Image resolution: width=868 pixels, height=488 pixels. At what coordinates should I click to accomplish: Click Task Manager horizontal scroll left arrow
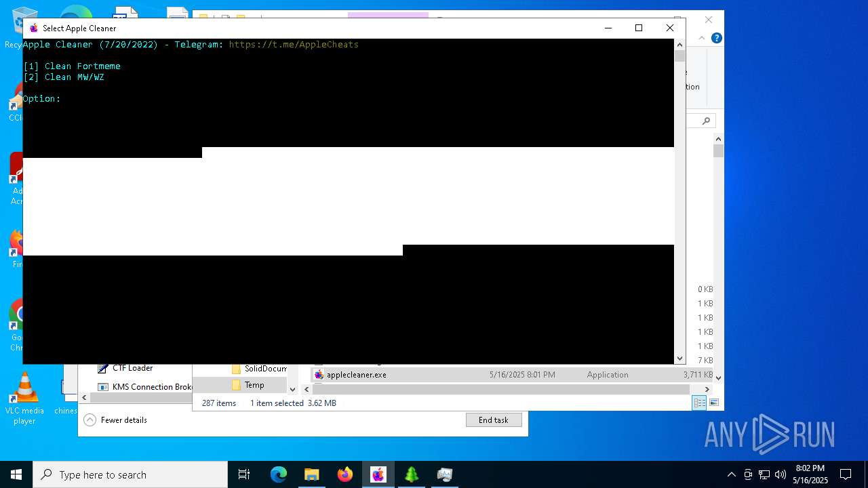pos(85,399)
